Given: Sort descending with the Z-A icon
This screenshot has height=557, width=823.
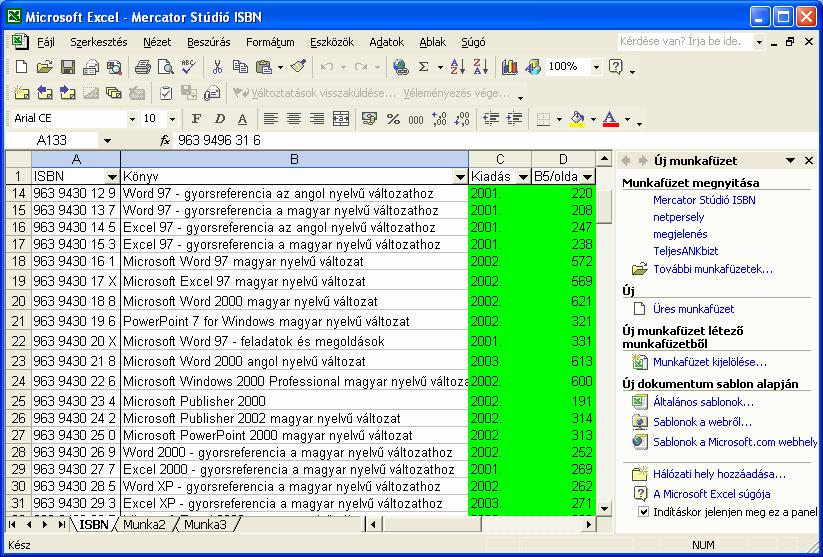Looking at the screenshot, I should (x=480, y=67).
